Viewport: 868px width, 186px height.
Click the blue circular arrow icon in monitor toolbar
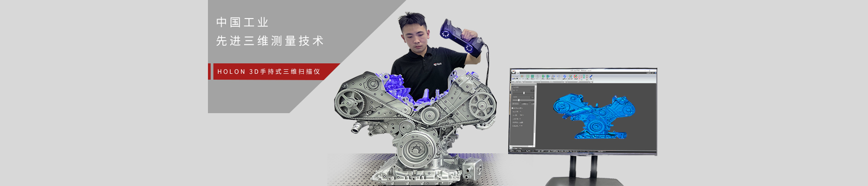click(565, 76)
